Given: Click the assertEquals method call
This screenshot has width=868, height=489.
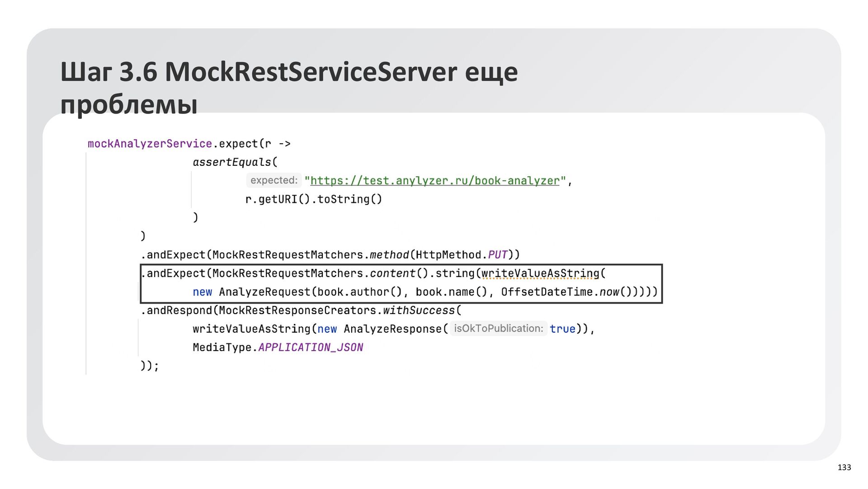Looking at the screenshot, I should pyautogui.click(x=232, y=162).
